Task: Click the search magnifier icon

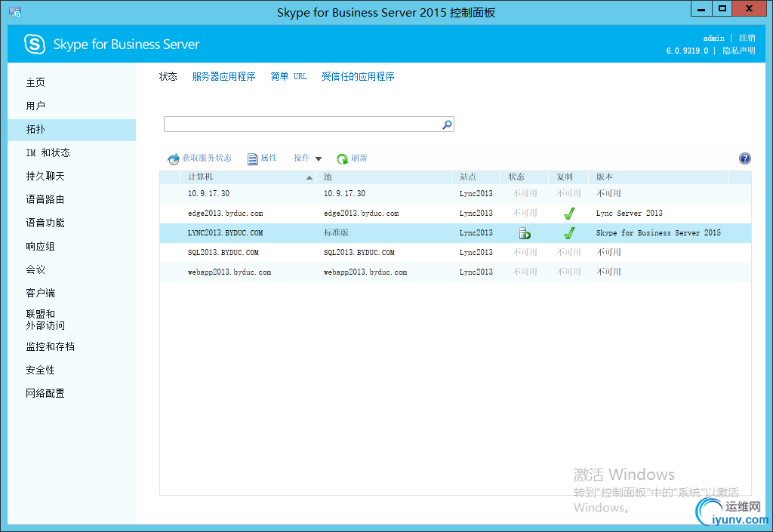Action: coord(447,125)
